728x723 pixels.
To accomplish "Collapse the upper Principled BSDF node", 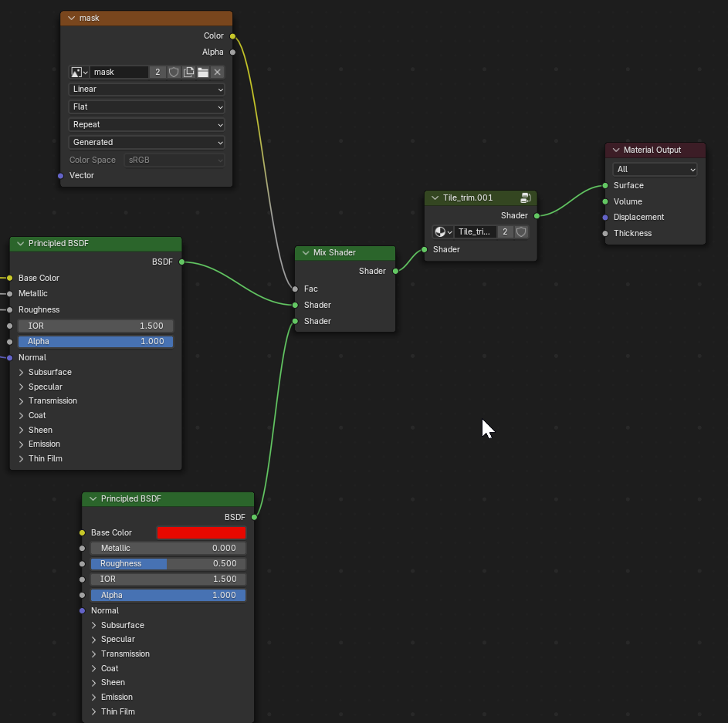I will (x=20, y=244).
